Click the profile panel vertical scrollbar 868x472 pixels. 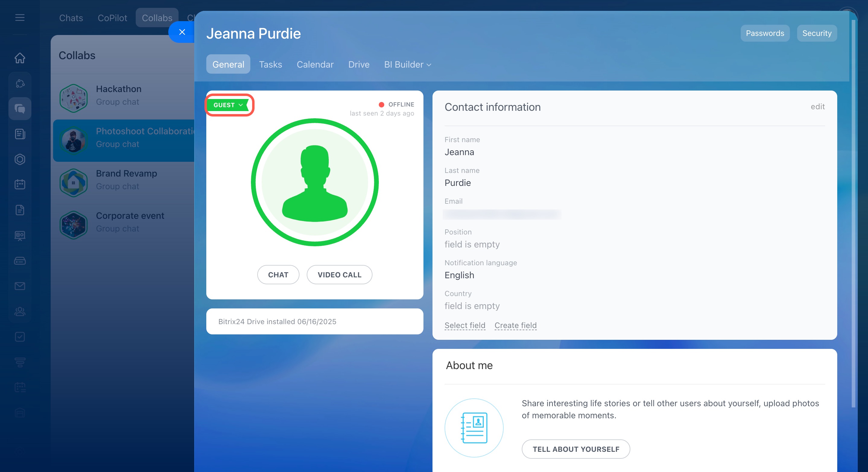tap(853, 212)
